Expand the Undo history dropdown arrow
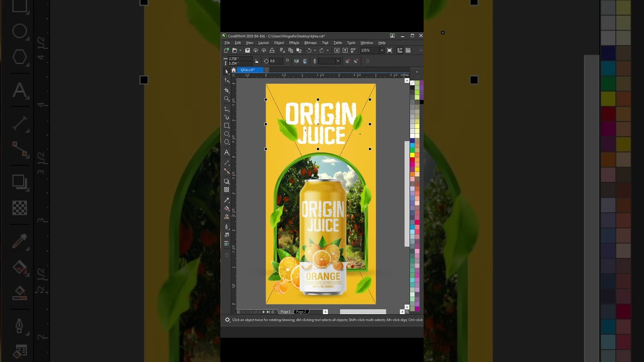 [x=315, y=50]
